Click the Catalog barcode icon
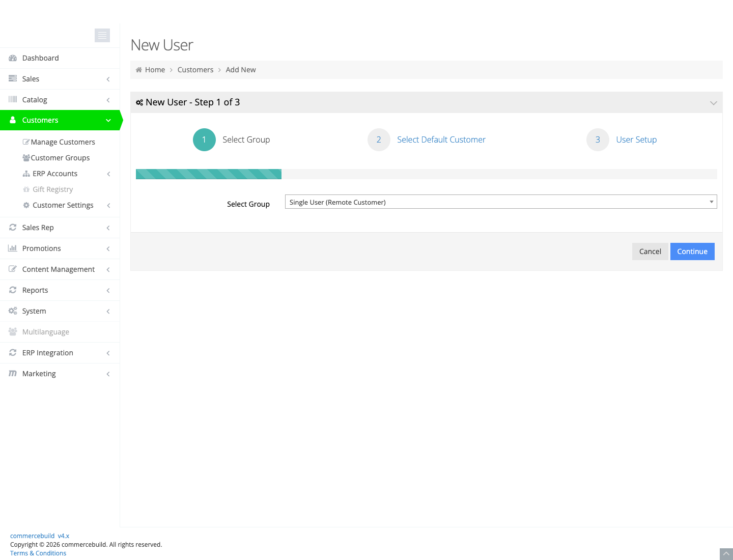The height and width of the screenshot is (560, 733). (x=13, y=100)
